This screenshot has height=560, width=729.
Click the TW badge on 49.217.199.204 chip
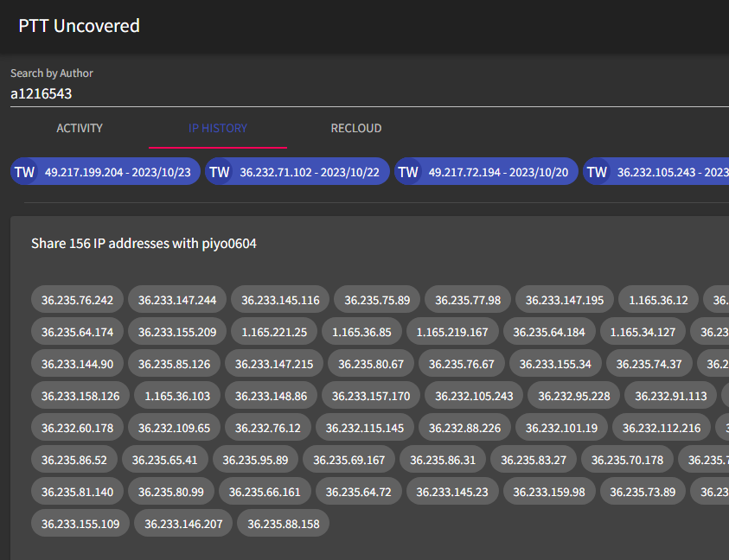(25, 172)
